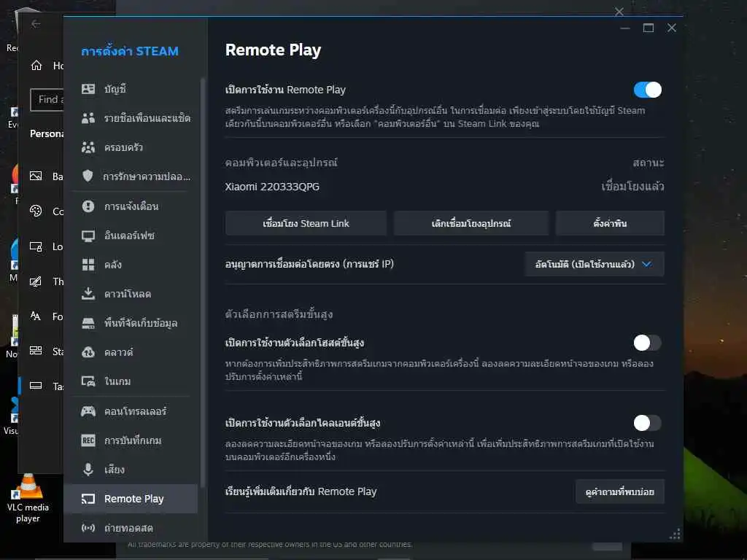Click the Home icon in Windows Settings
The image size is (747, 560).
click(x=36, y=65)
